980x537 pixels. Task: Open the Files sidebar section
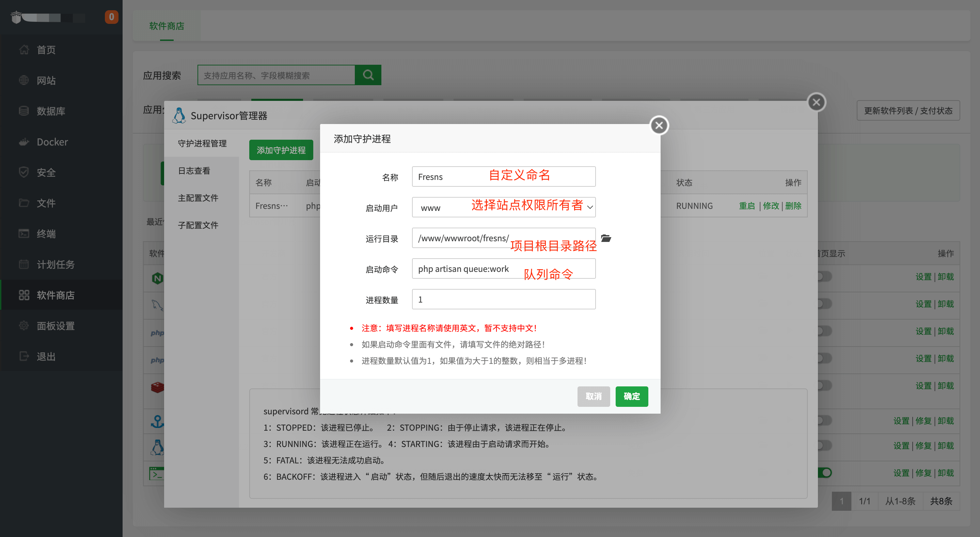tap(61, 203)
